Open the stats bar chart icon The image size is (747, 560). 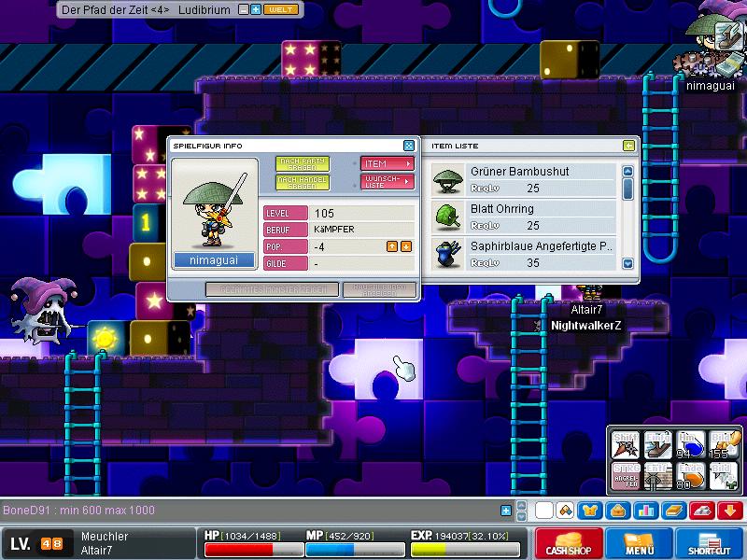pos(646,511)
